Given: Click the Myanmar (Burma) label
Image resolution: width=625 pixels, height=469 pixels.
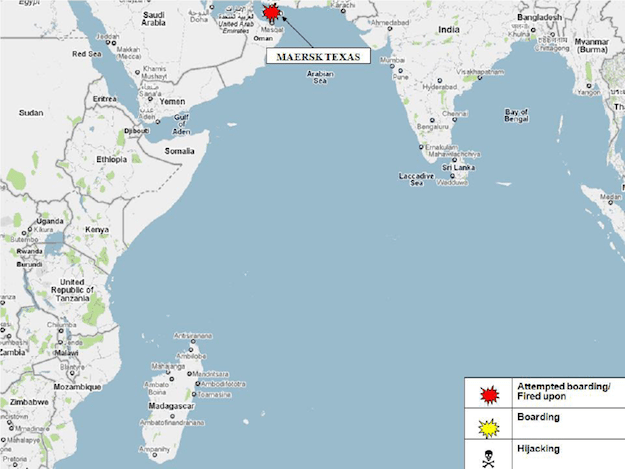Looking at the screenshot, I should pyautogui.click(x=592, y=46).
